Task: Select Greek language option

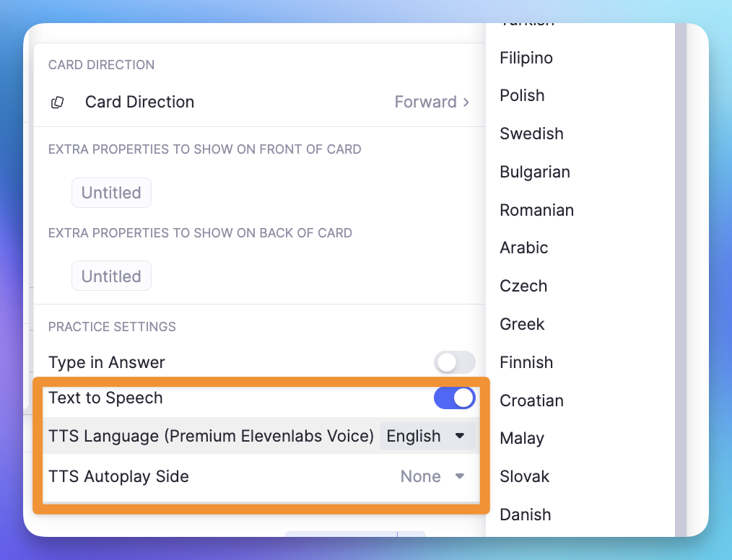Action: click(522, 324)
